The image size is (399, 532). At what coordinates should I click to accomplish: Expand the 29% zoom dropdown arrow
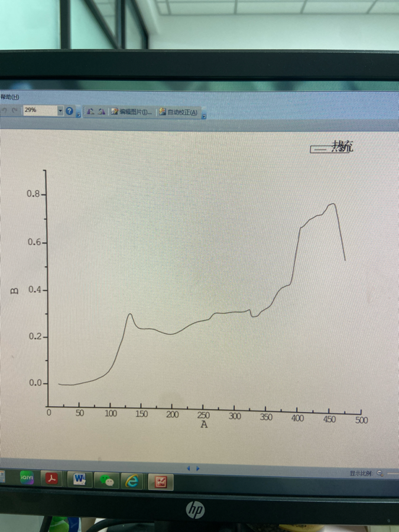click(x=60, y=111)
